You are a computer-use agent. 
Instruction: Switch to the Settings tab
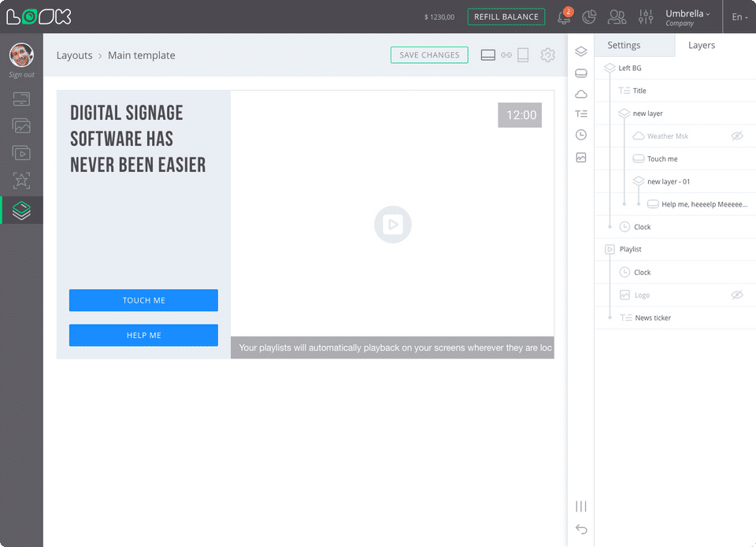pyautogui.click(x=635, y=46)
